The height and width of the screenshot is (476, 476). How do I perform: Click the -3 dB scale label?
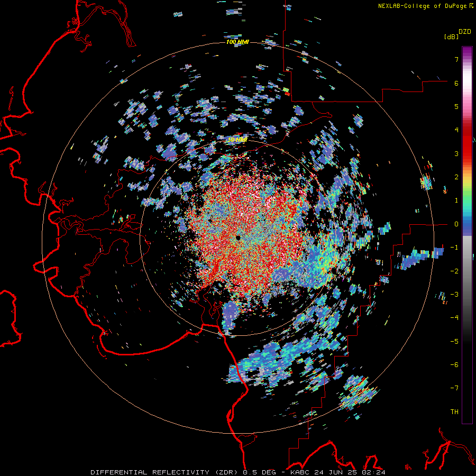(454, 295)
